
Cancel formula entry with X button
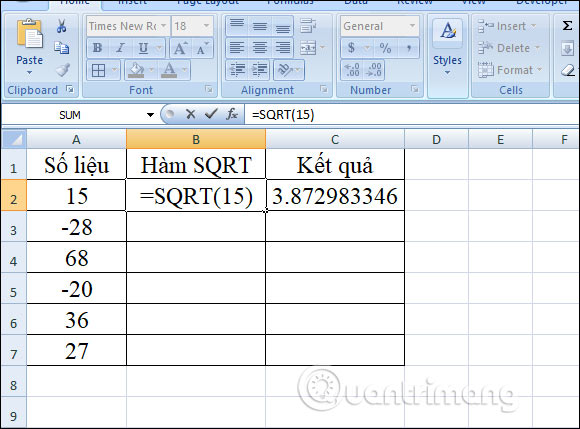pyautogui.click(x=190, y=114)
